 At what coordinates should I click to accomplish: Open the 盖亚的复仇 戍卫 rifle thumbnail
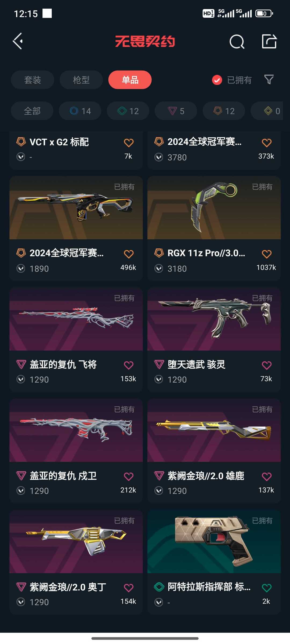click(x=76, y=430)
